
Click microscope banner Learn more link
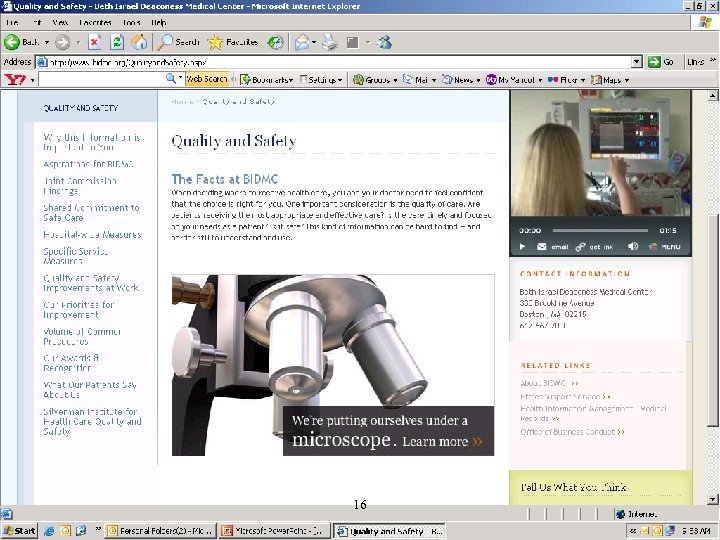coord(442,442)
